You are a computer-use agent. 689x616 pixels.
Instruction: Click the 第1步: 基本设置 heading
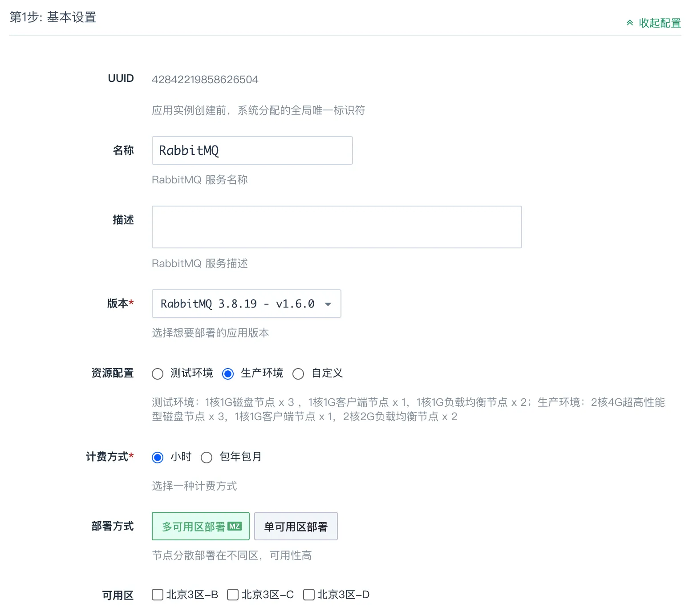[53, 17]
